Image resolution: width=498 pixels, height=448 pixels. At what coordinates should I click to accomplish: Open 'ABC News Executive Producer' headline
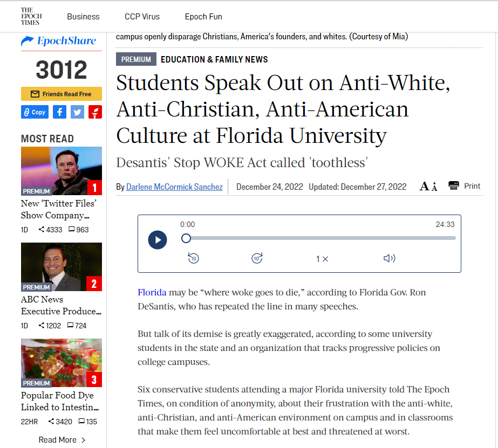click(61, 305)
